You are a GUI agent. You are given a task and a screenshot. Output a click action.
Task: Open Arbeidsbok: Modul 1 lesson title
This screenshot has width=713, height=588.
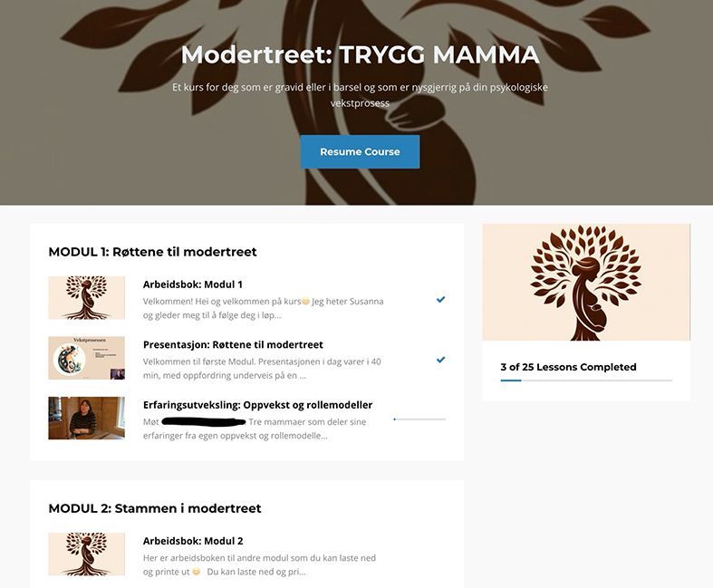pyautogui.click(x=193, y=284)
